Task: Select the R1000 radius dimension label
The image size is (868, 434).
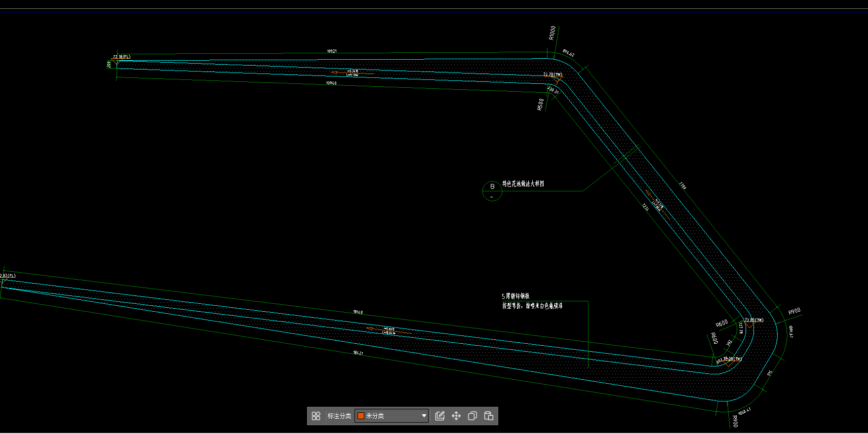Action: (552, 33)
